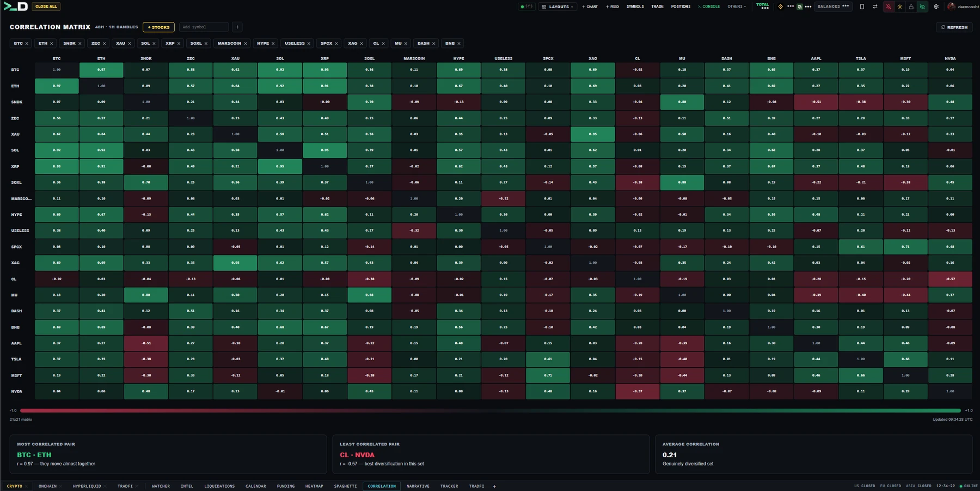Remove SOXL from the matrix symbols
Image resolution: width=980 pixels, height=491 pixels.
pos(206,44)
